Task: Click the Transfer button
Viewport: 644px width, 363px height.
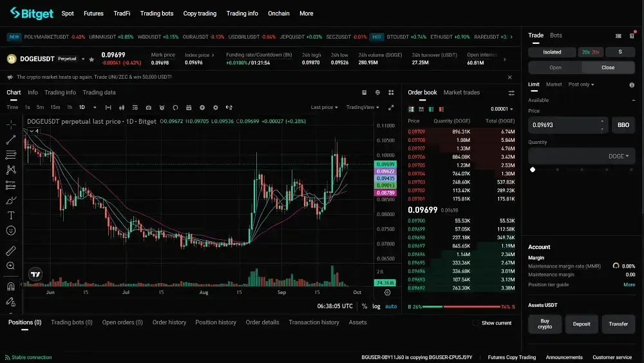Action: click(618, 324)
